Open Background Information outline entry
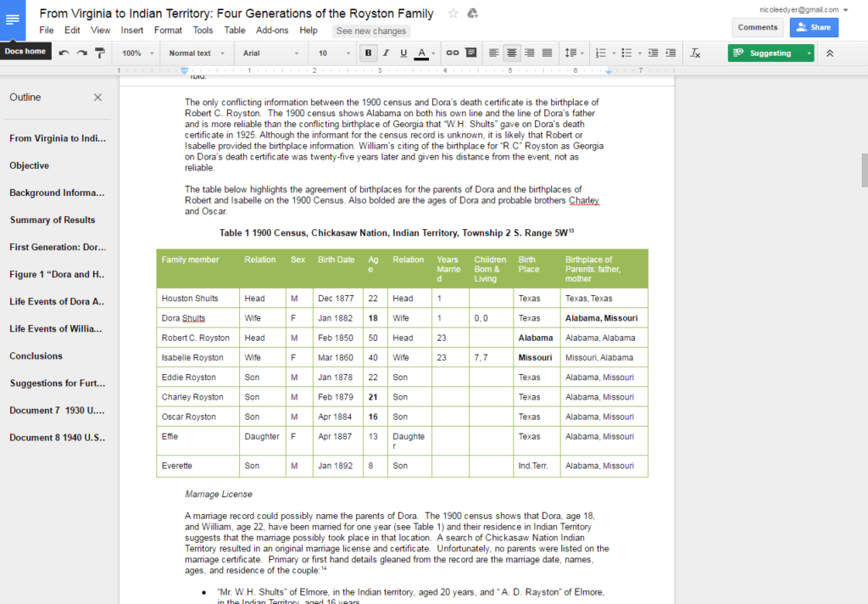This screenshot has height=604, width=868. point(57,193)
